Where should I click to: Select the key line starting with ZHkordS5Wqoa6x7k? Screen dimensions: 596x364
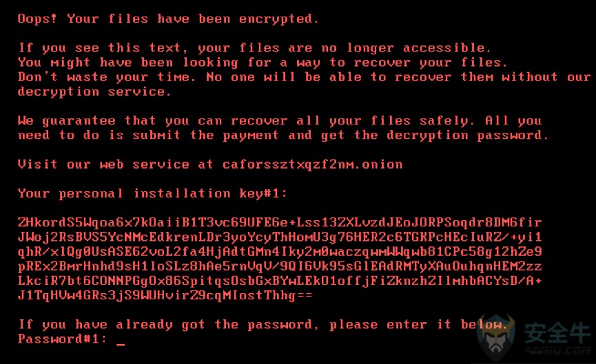(280, 222)
